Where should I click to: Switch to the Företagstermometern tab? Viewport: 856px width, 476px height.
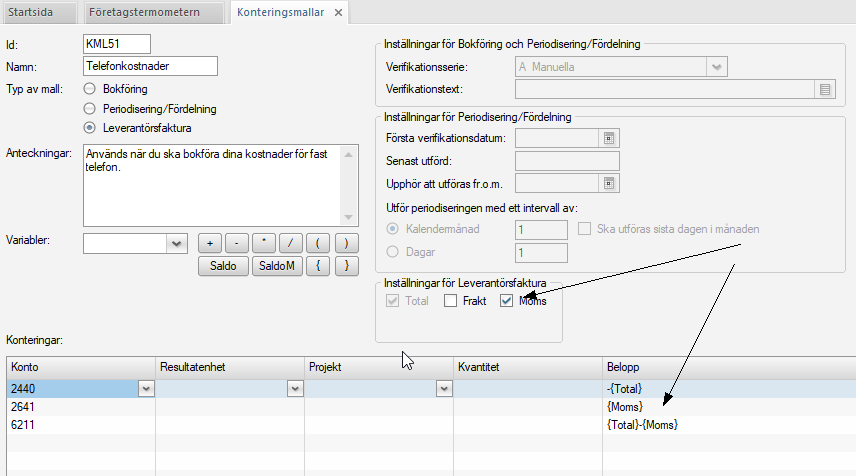tap(154, 13)
